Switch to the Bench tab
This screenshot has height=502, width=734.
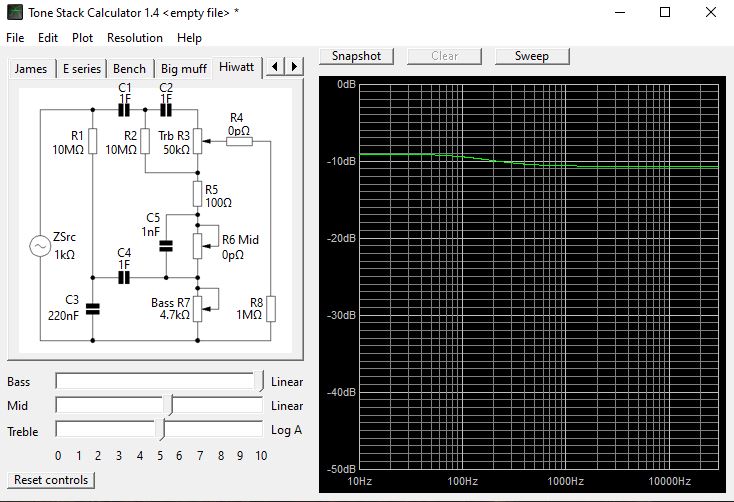point(130,69)
